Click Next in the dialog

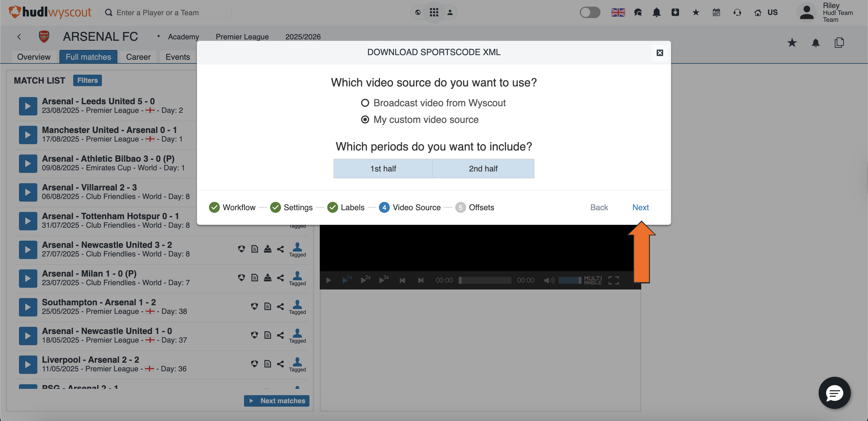point(640,207)
